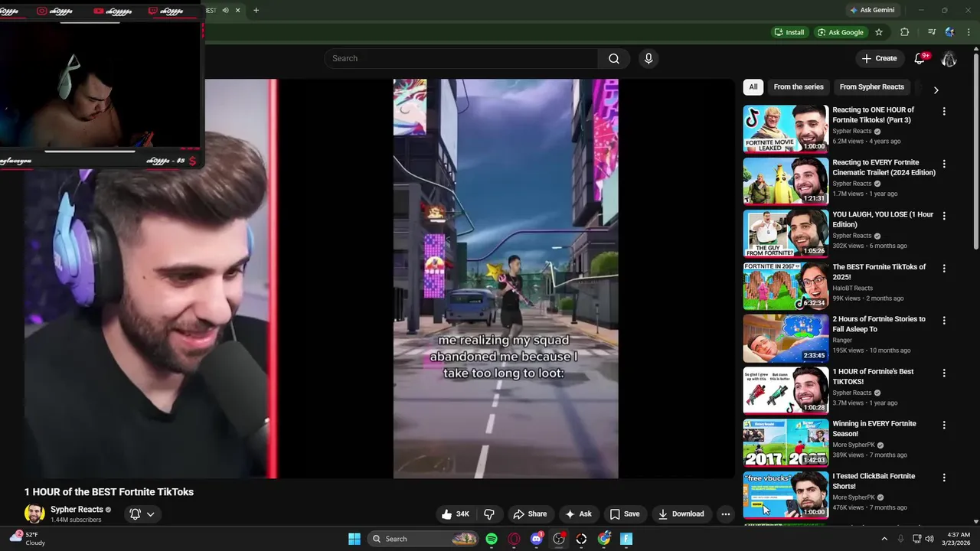980x551 pixels.
Task: Click the Install app button in address bar
Action: pyautogui.click(x=789, y=32)
